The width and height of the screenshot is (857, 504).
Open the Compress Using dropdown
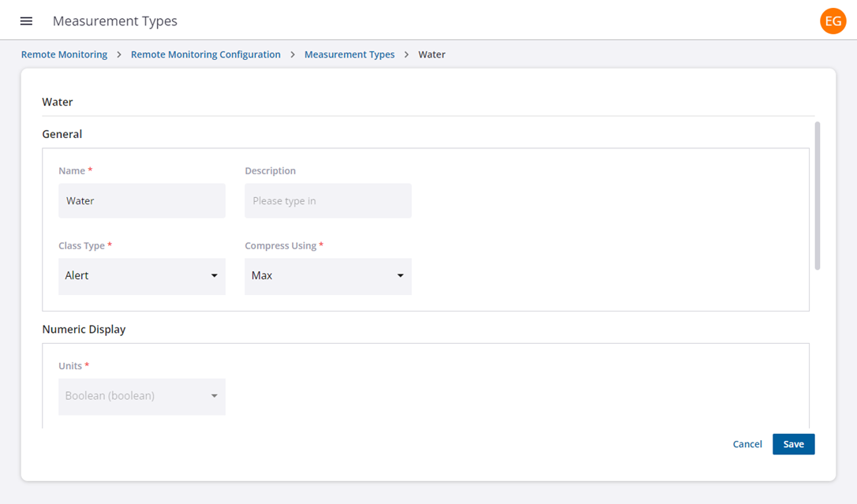tap(327, 276)
